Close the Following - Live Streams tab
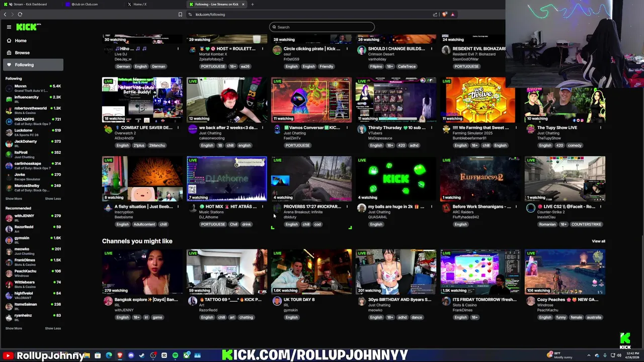The width and height of the screenshot is (644, 362). point(243,4)
